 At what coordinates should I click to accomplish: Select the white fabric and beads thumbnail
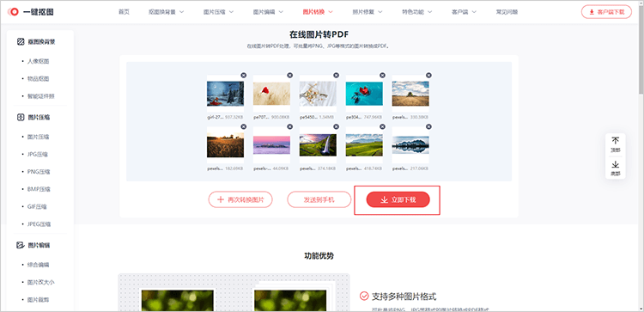[318, 94]
